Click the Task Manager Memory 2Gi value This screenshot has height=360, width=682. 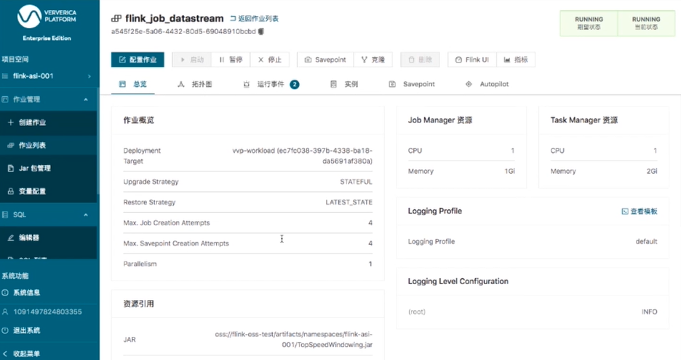(x=652, y=171)
